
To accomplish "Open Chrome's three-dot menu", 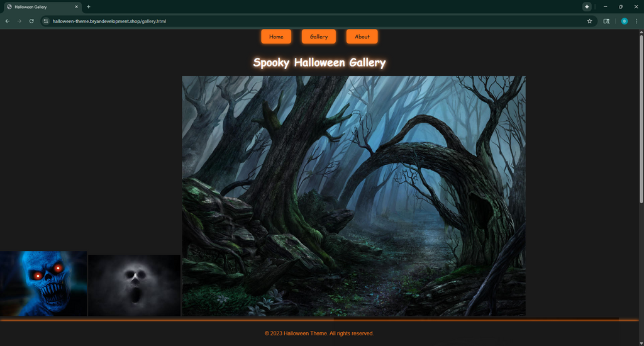I will (x=636, y=21).
